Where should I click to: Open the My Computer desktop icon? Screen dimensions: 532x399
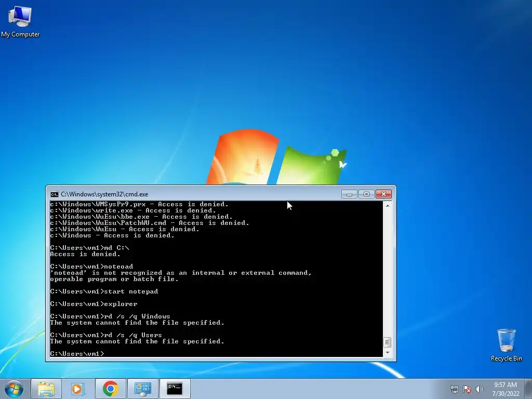point(20,21)
